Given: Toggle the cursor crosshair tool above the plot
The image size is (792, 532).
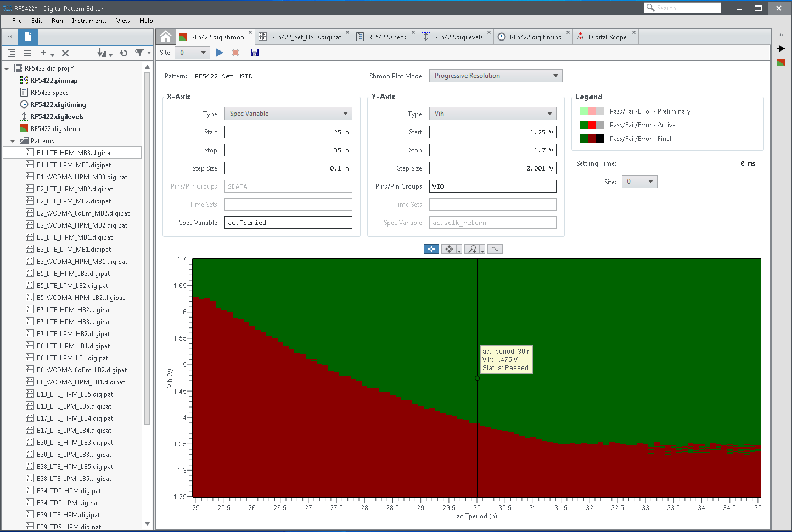Looking at the screenshot, I should coord(431,249).
